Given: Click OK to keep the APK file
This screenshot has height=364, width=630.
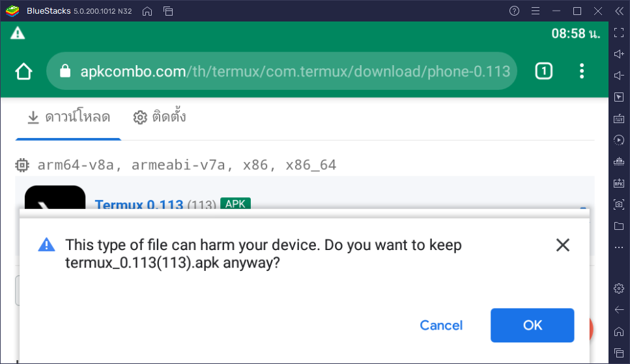Looking at the screenshot, I should pyautogui.click(x=532, y=325).
